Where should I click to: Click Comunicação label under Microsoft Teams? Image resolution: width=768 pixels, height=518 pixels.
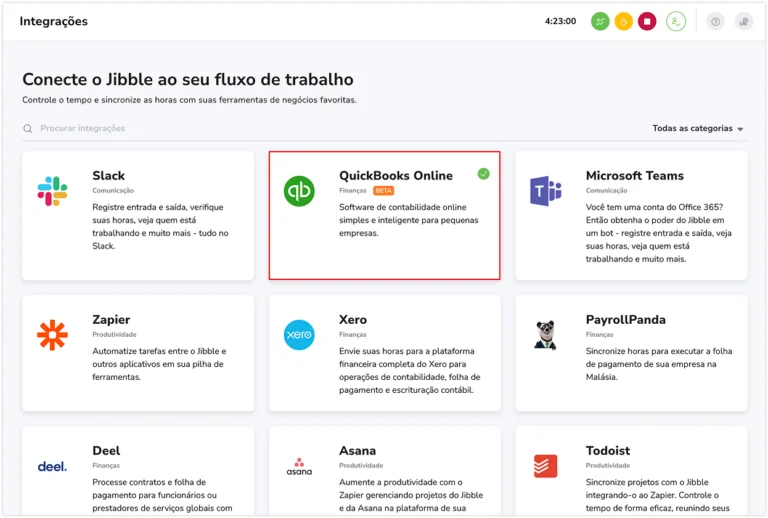pos(606,190)
